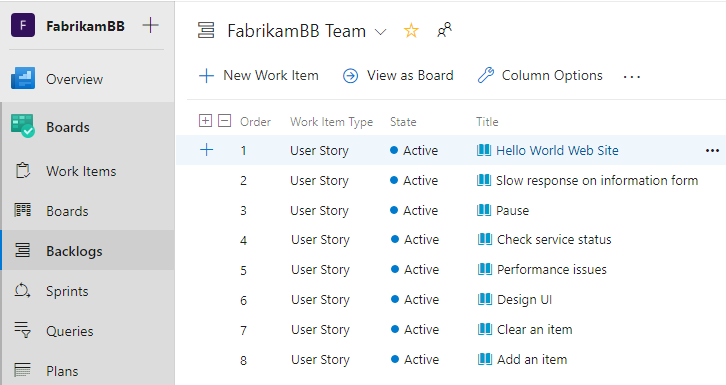Image resolution: width=726 pixels, height=385 pixels.
Task: Open the FabrikamBB Team selector chevron
Action: (x=381, y=32)
